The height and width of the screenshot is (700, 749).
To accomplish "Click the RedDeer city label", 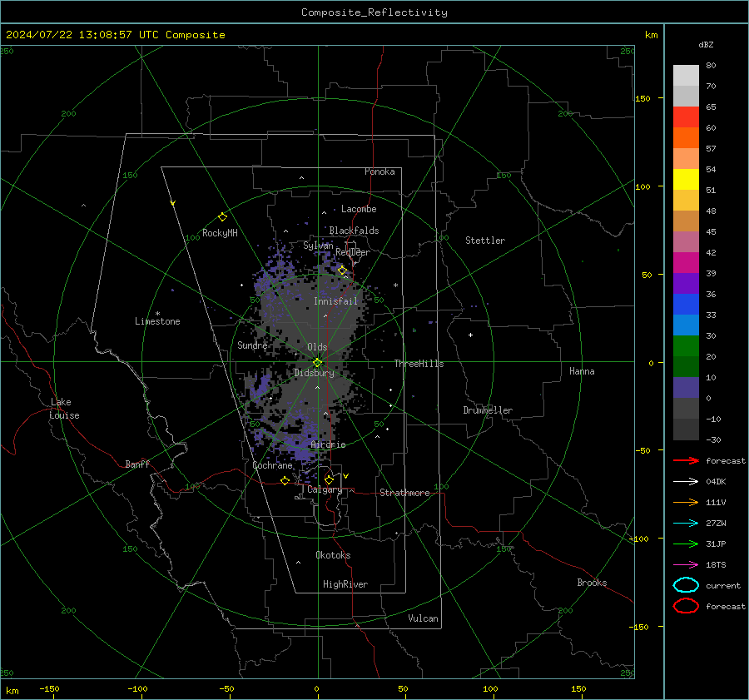I will [353, 252].
